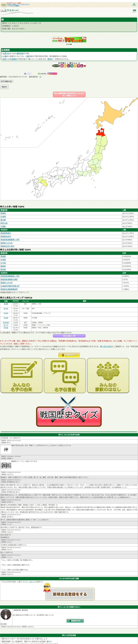
Task: Follow the 問い合わせ窓口 link
Action: tap(106, 346)
